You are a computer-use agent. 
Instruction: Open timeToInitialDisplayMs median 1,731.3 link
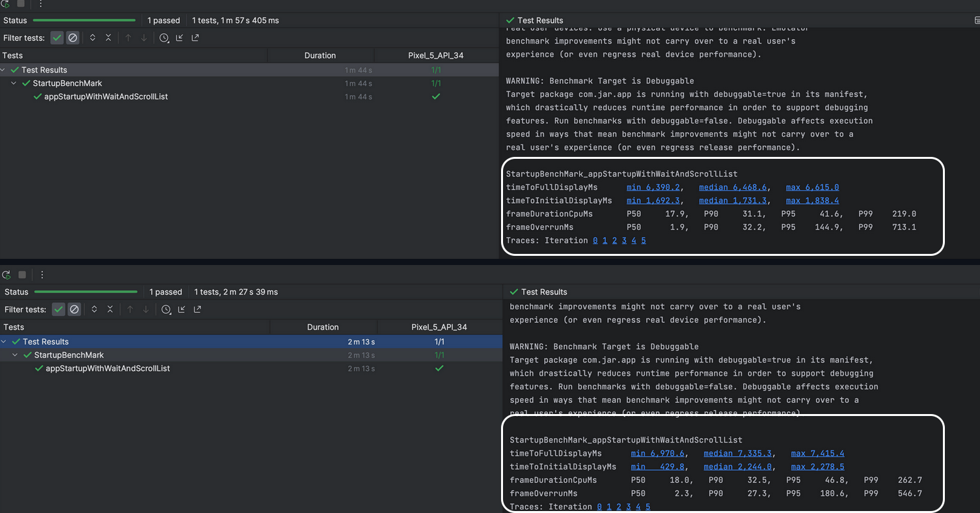coord(733,201)
